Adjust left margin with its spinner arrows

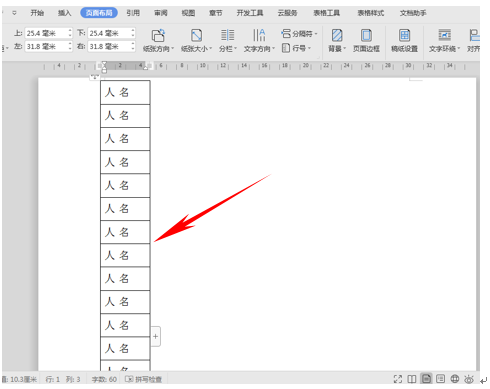70,46
